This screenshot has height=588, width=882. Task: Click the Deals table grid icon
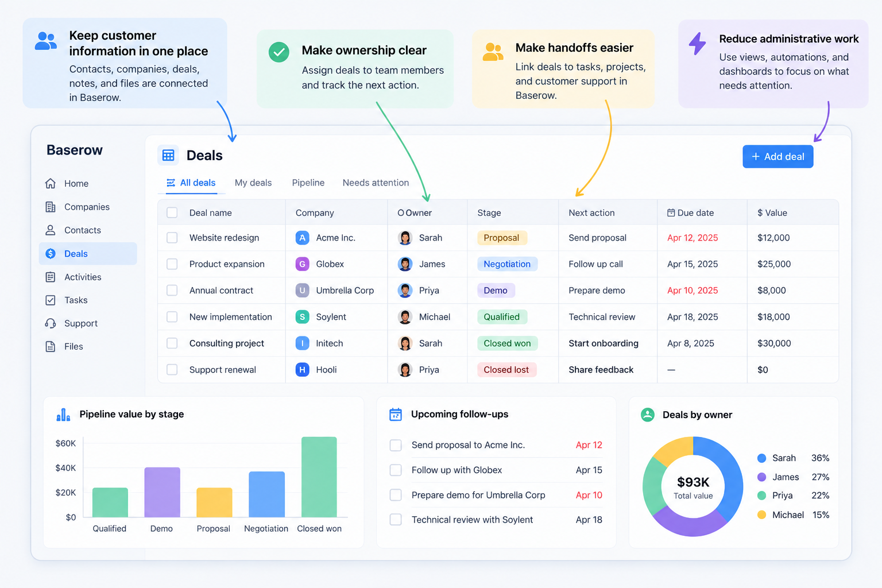point(168,156)
